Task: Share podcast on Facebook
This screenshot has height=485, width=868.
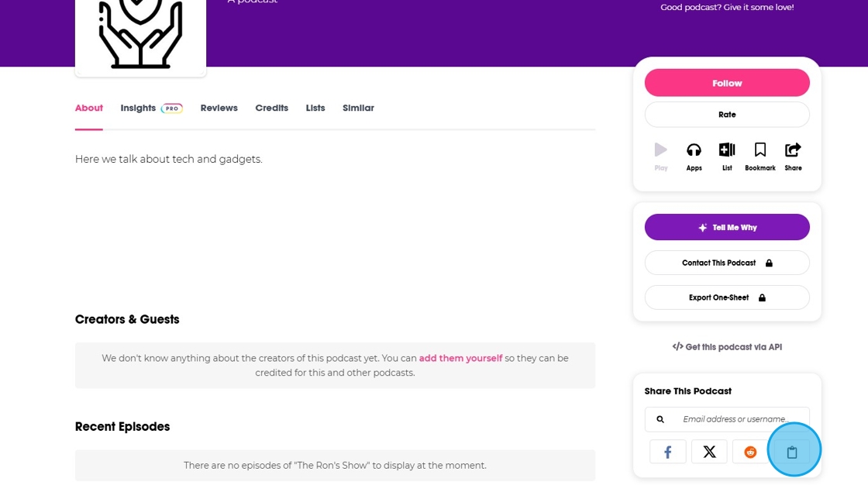Action: 667,452
